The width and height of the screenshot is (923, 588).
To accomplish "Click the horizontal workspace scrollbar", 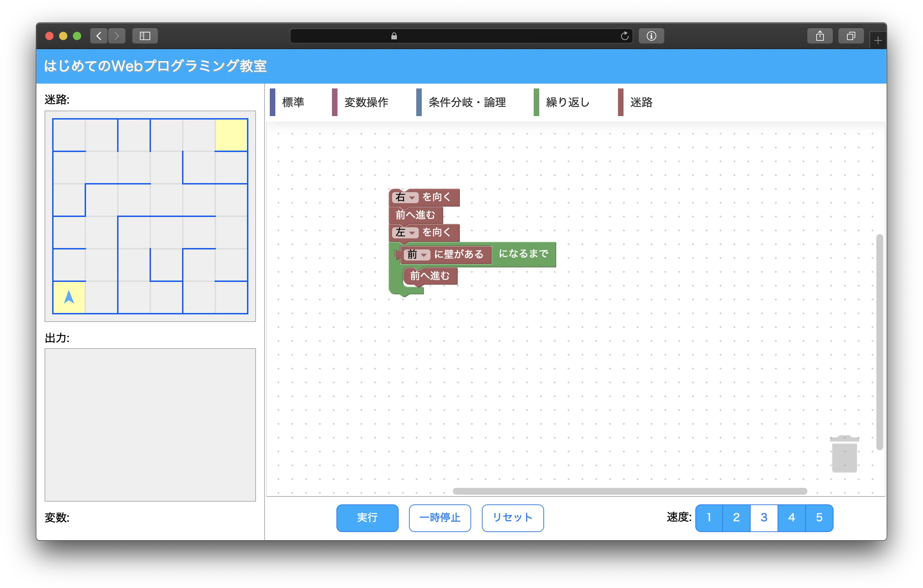I will [x=629, y=491].
